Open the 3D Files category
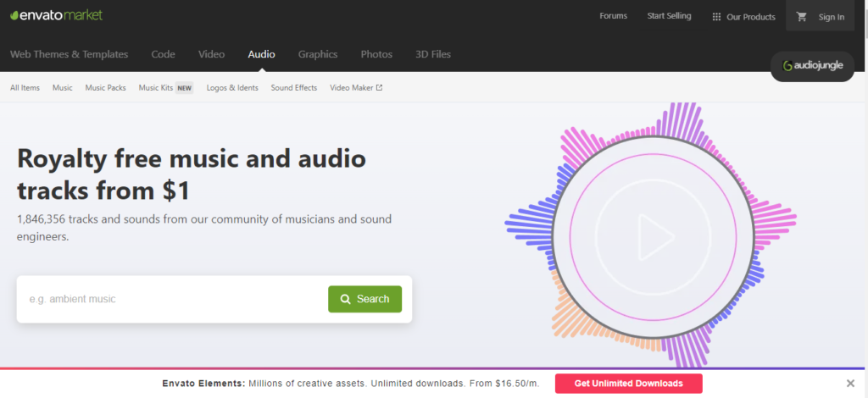Screen dimensions: 868x398 [433, 54]
